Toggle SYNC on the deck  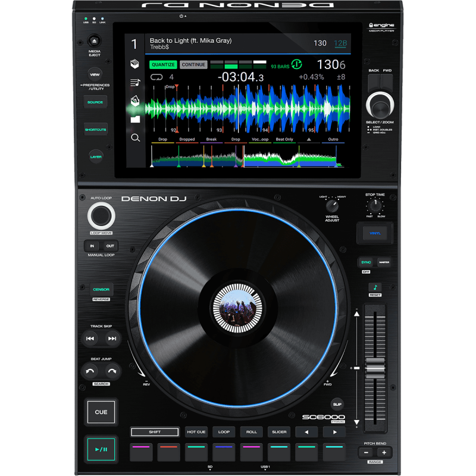tap(365, 262)
